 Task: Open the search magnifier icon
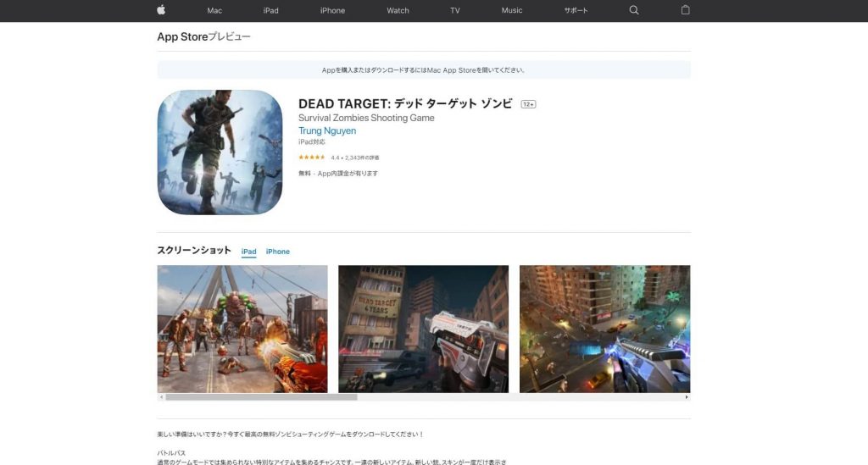(634, 10)
